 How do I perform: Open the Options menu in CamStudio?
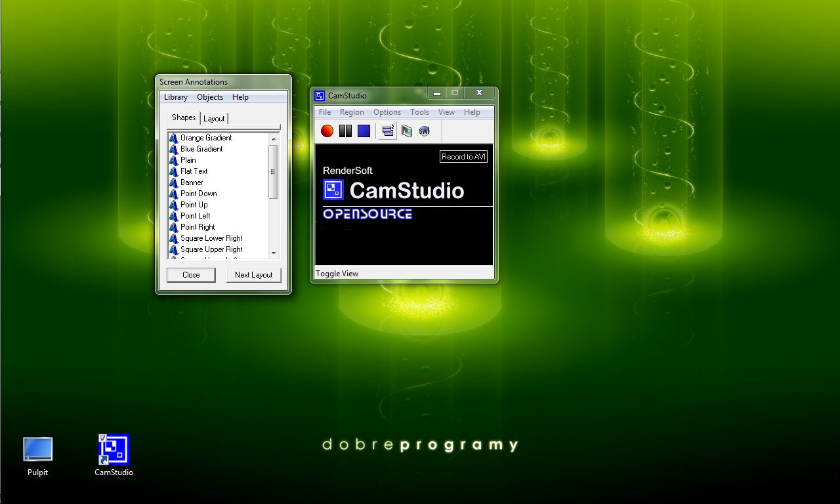[387, 112]
